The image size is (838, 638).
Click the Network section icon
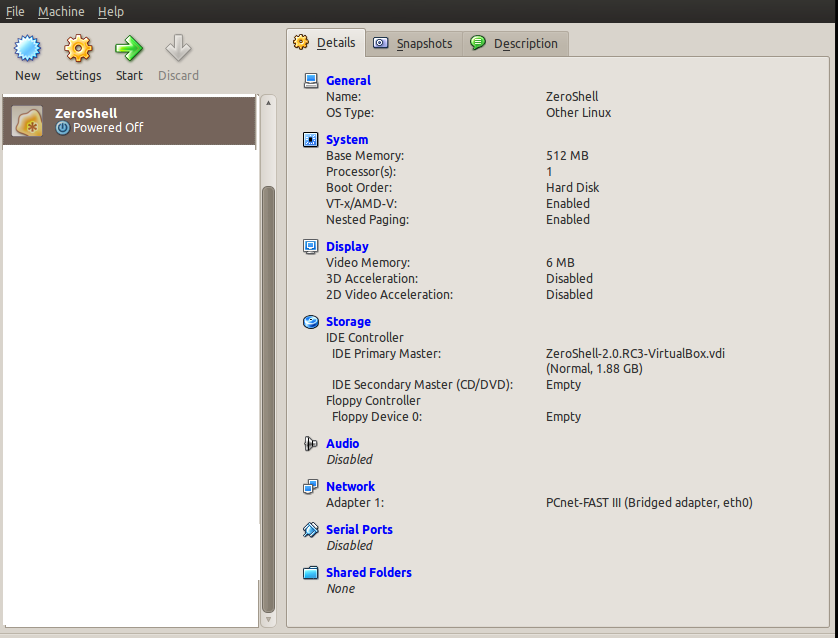(311, 487)
